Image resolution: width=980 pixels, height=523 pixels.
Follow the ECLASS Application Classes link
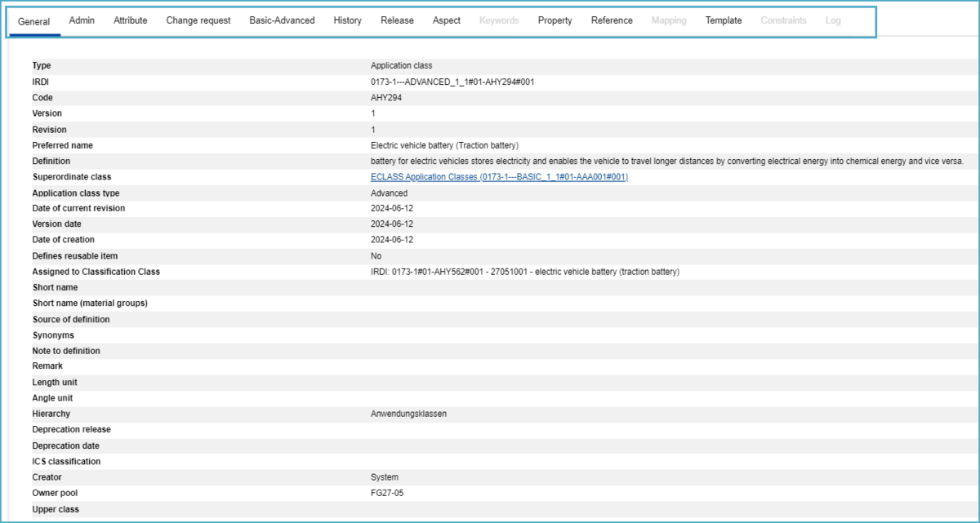[x=499, y=177]
